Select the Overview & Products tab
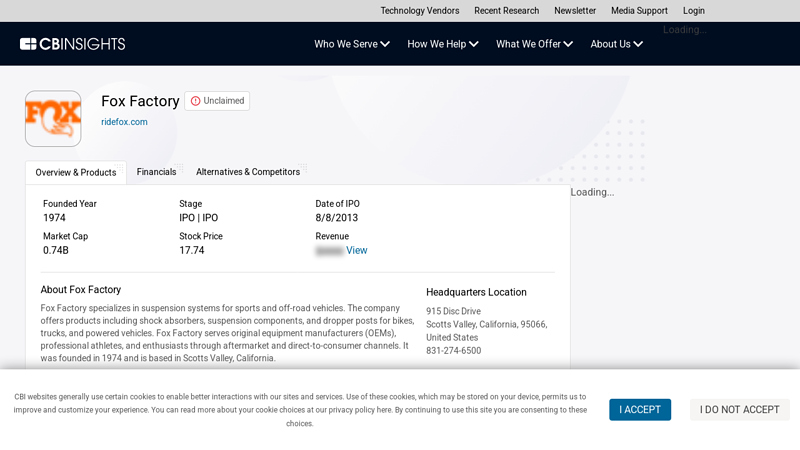The width and height of the screenshot is (800, 450). pos(76,173)
